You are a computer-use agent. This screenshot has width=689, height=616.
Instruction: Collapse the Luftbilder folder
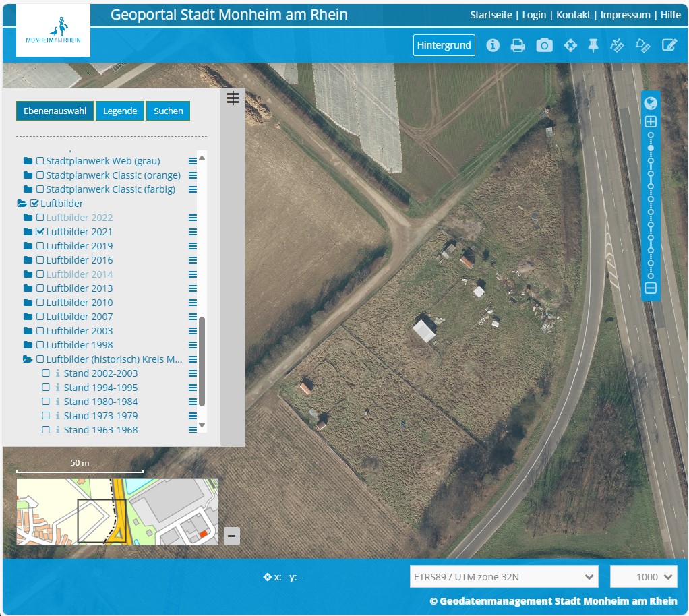(x=22, y=204)
